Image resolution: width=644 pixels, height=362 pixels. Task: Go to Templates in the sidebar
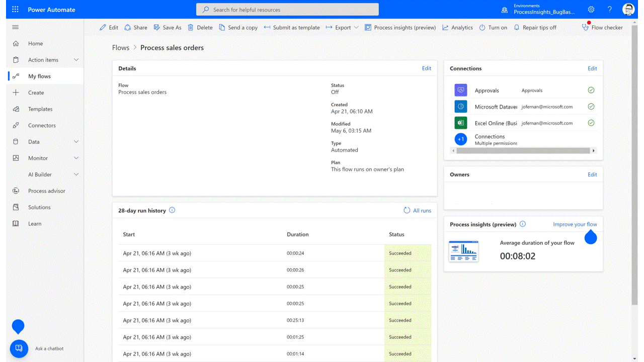coord(40,109)
